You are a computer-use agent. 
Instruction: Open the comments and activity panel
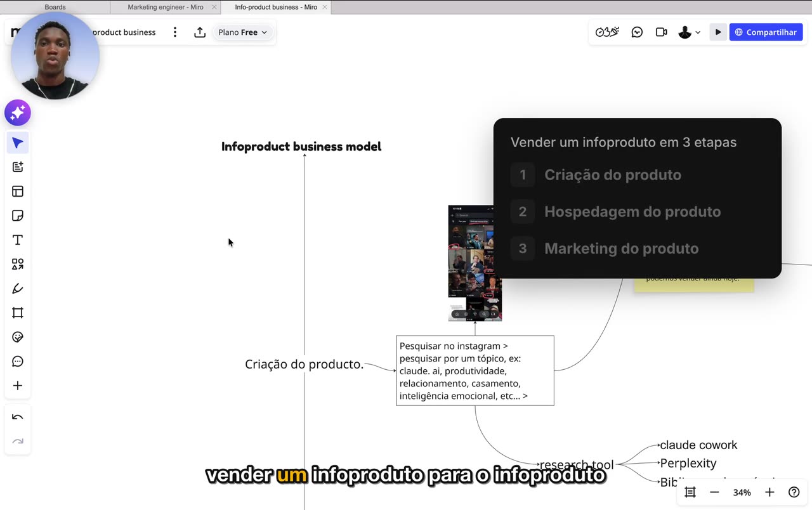point(638,32)
